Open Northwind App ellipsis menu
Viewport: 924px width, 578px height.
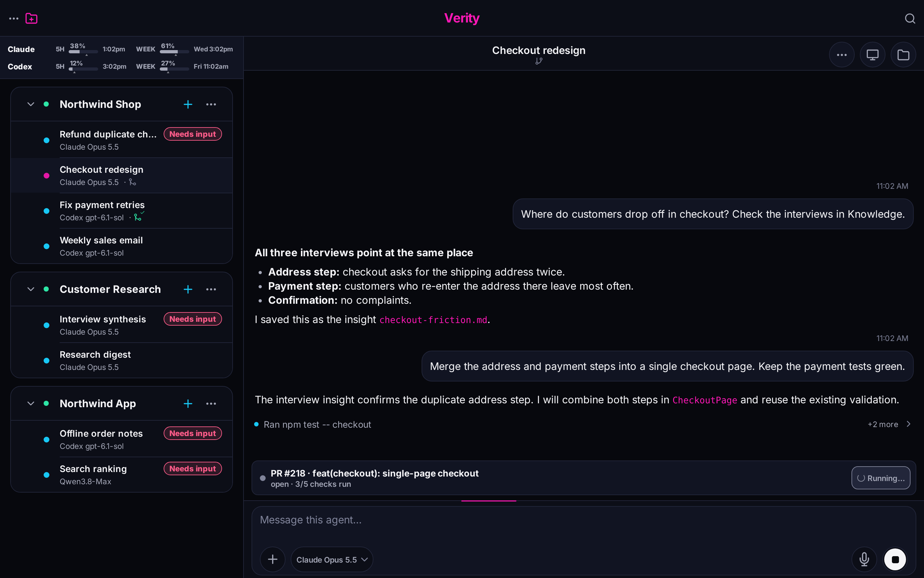(211, 404)
